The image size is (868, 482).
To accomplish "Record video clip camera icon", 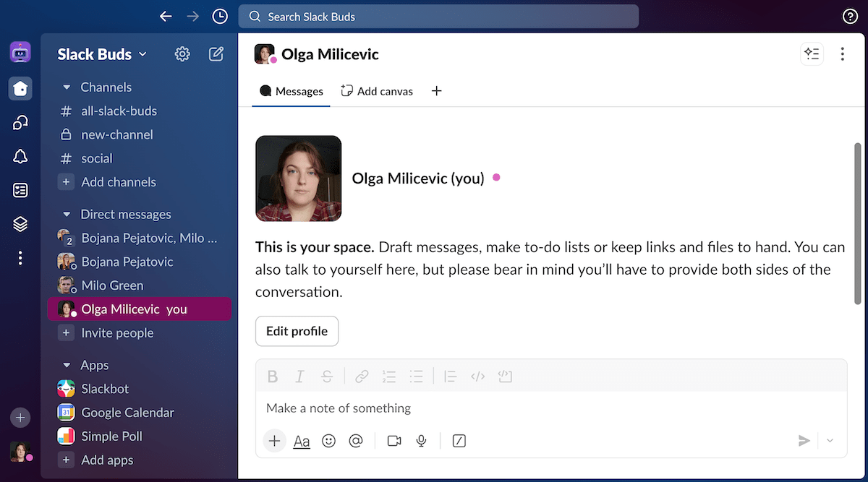I will coord(394,441).
